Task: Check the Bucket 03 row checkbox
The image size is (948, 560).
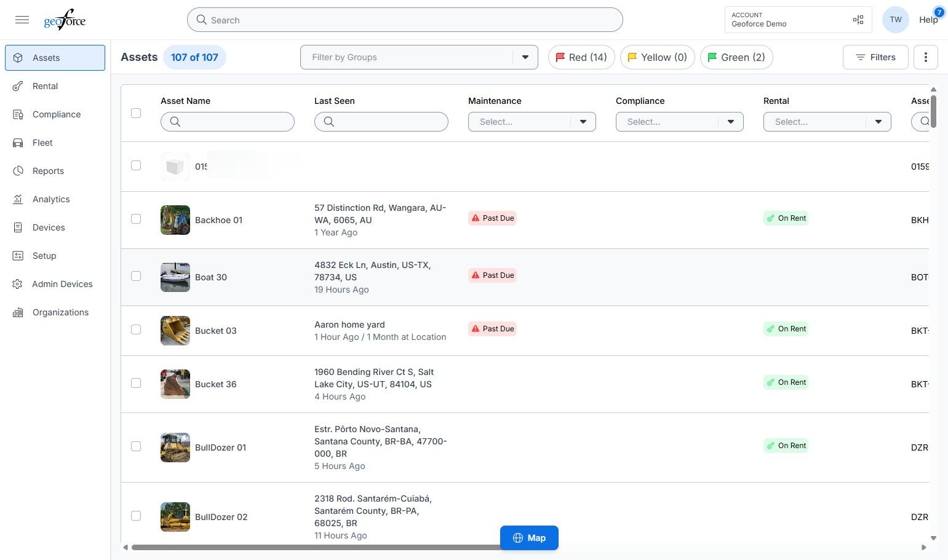Action: click(136, 329)
